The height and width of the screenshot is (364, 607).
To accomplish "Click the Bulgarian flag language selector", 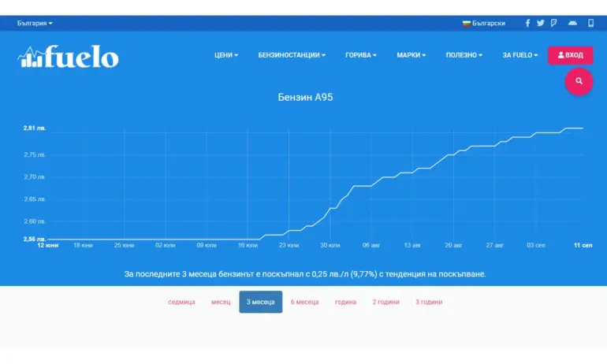I will click(483, 24).
